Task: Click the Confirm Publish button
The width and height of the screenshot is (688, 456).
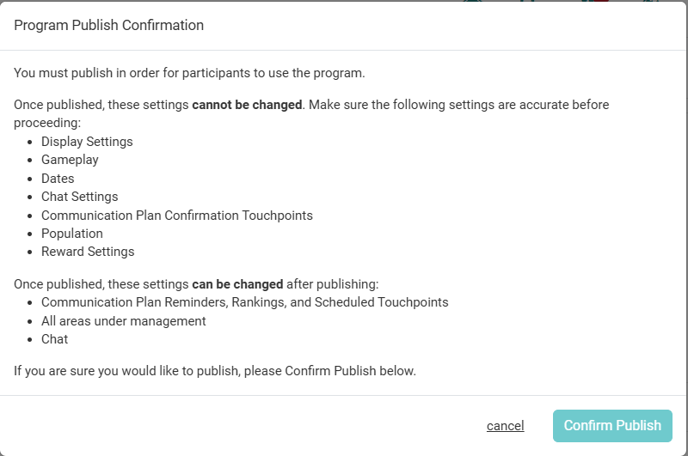Action: pos(612,426)
